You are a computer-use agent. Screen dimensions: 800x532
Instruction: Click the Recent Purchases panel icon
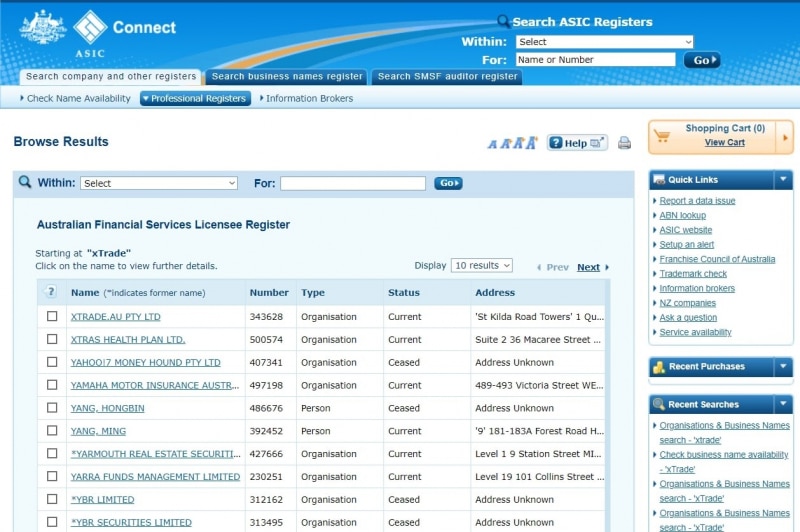click(x=659, y=367)
